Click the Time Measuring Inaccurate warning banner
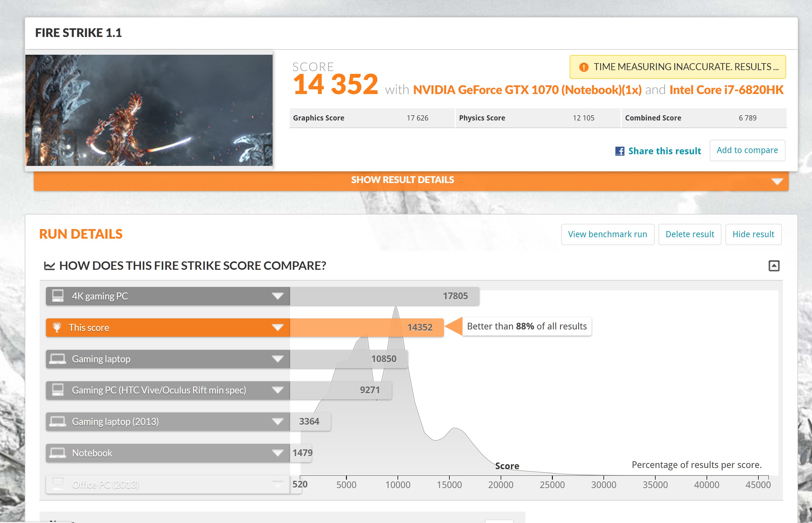Screen dimensions: 812x523 pyautogui.click(x=677, y=67)
